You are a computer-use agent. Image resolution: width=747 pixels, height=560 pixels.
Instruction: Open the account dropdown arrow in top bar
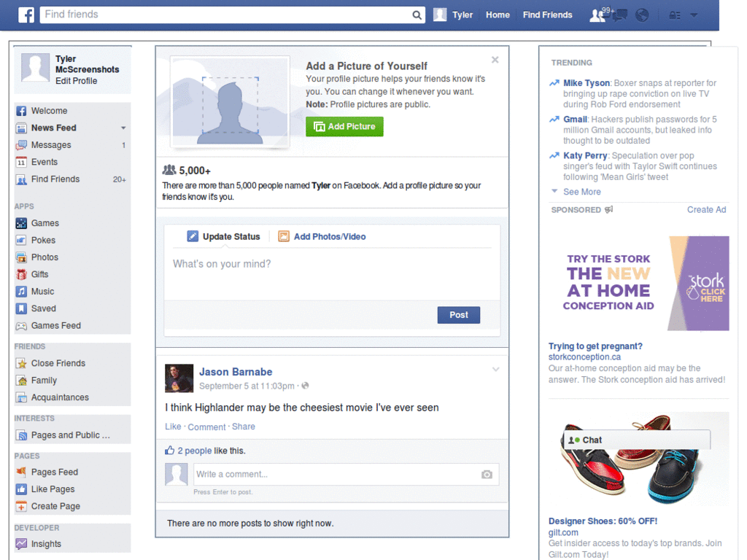(x=694, y=15)
